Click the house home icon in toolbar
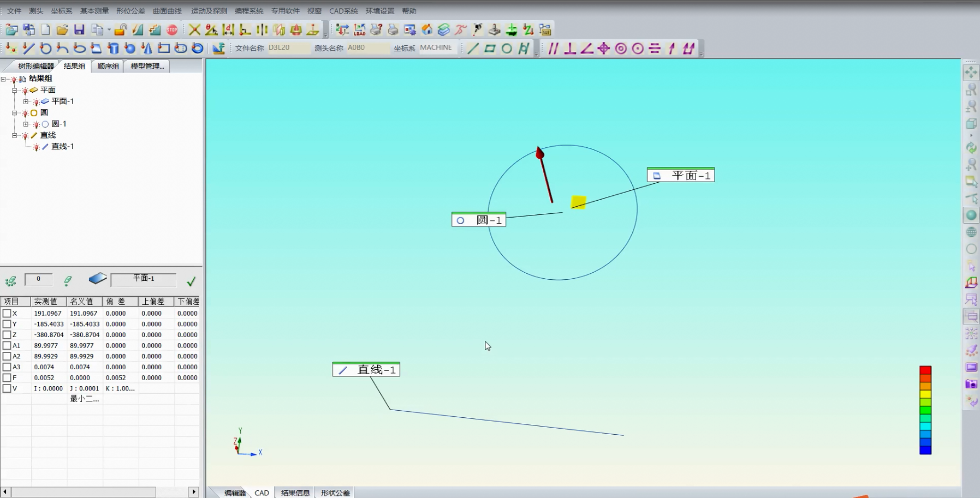Viewport: 980px width, 498px height. tap(427, 29)
